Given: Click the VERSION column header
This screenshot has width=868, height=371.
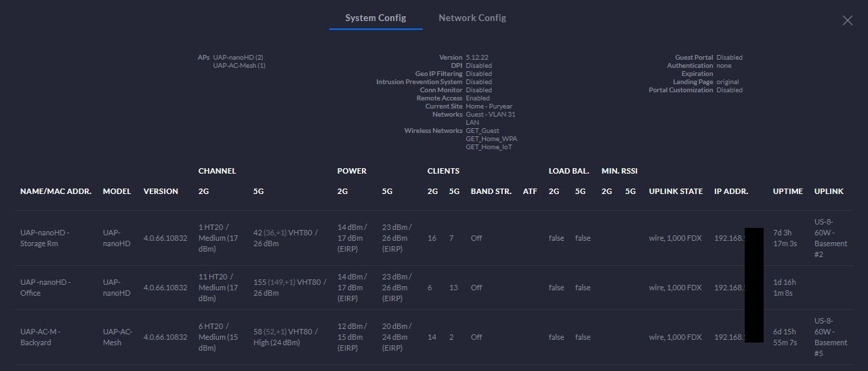Looking at the screenshot, I should tap(161, 191).
